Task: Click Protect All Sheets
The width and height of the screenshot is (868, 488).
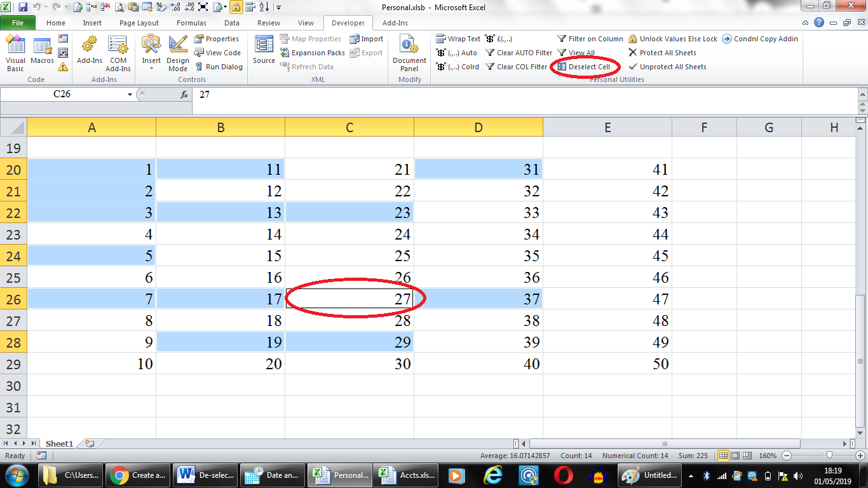Action: (662, 53)
